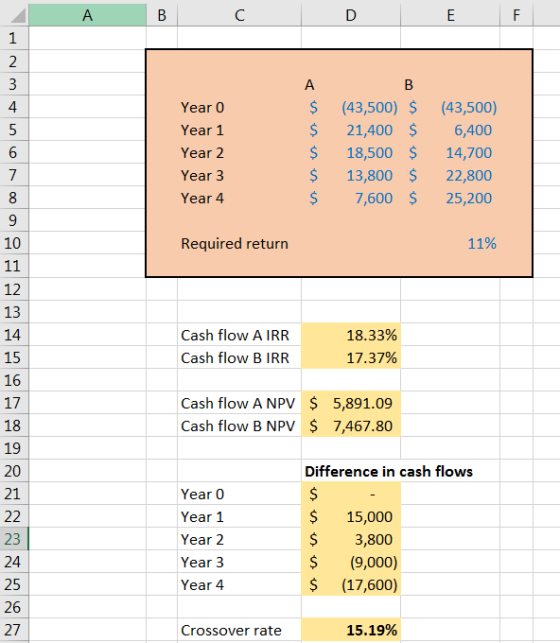
Task: Select the 11% required return cell
Action: pos(450,244)
